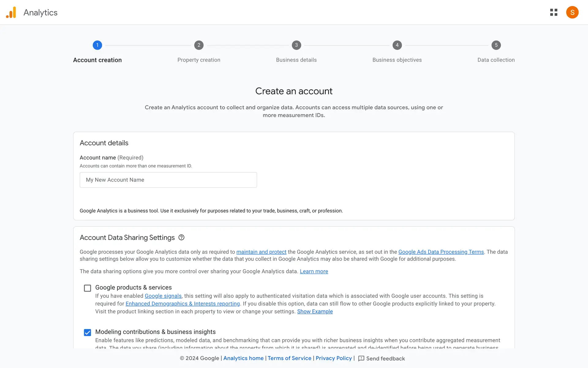Click step 1 Account creation circle

click(x=97, y=45)
